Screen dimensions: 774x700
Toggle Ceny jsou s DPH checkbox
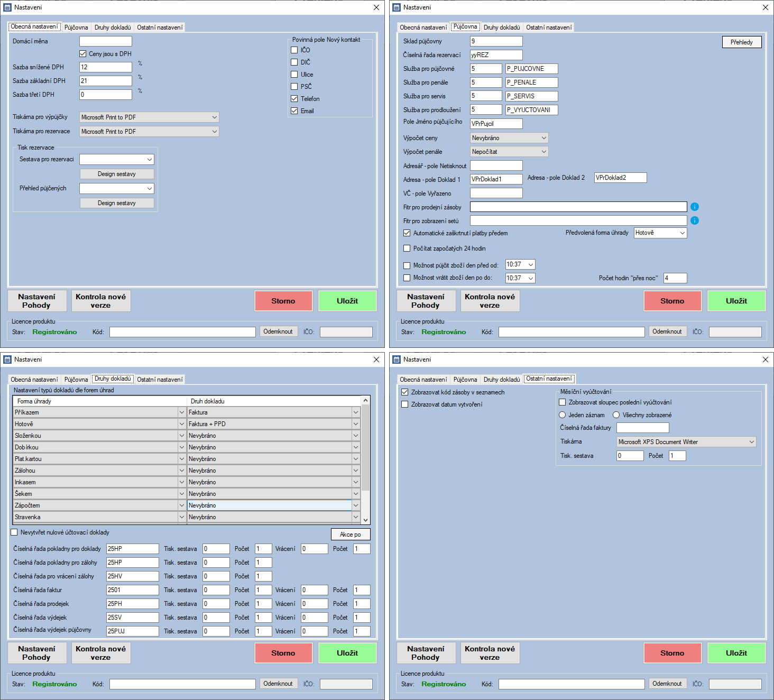pos(83,53)
